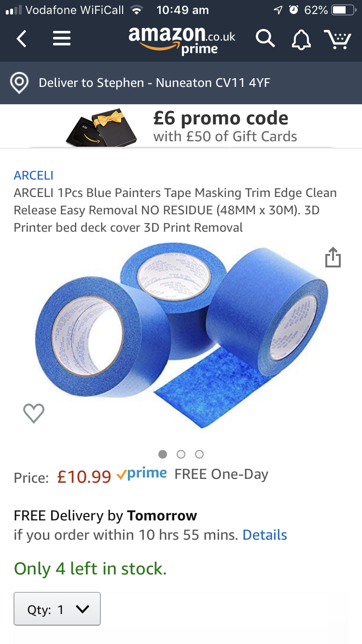362x644 pixels.
Task: Tap the delivery location pin icon
Action: tap(19, 83)
